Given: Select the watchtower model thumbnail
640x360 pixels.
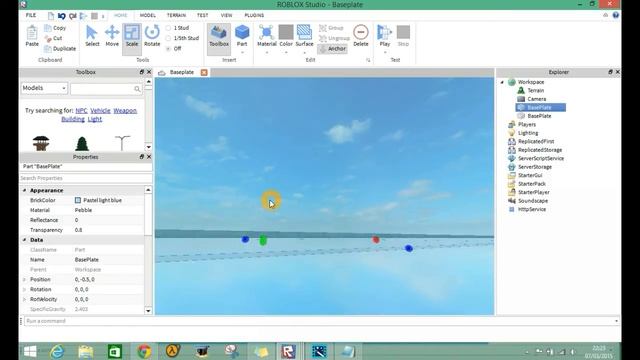Looking at the screenshot, I should coord(41,143).
